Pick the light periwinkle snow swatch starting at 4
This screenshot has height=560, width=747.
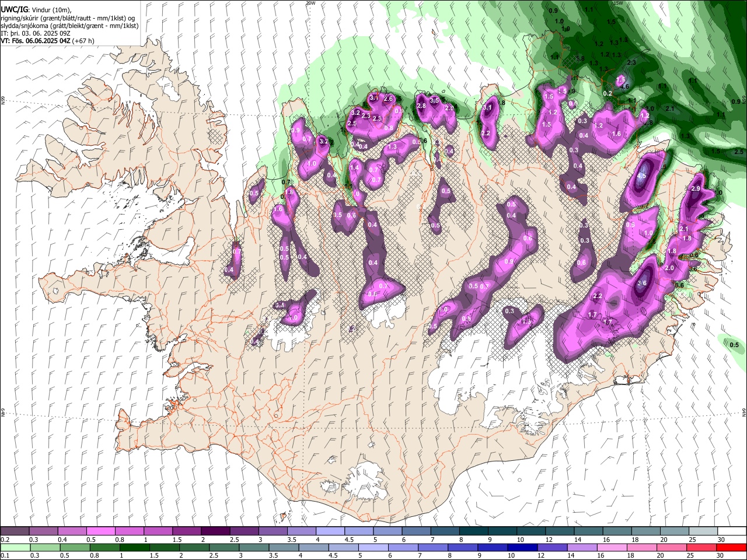[330, 531]
